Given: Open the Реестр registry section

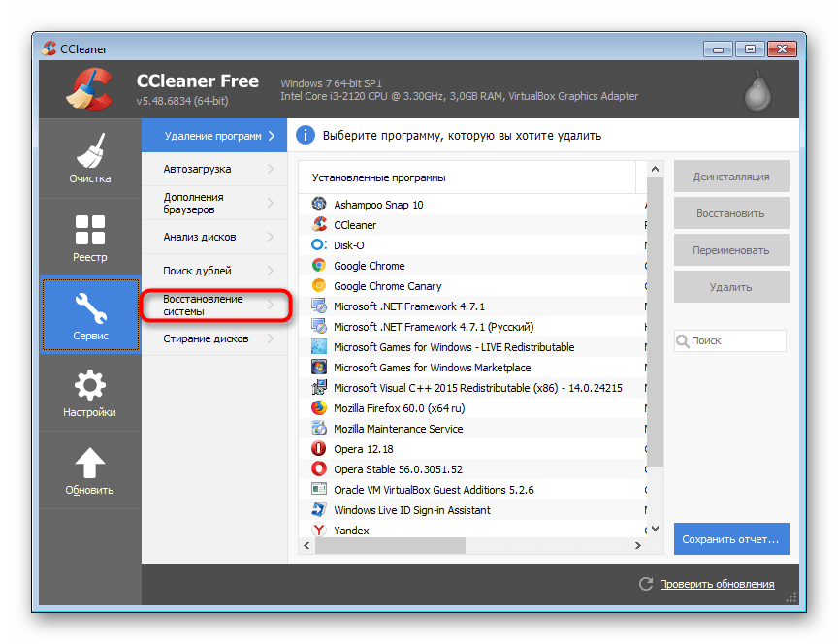Looking at the screenshot, I should pyautogui.click(x=90, y=238).
